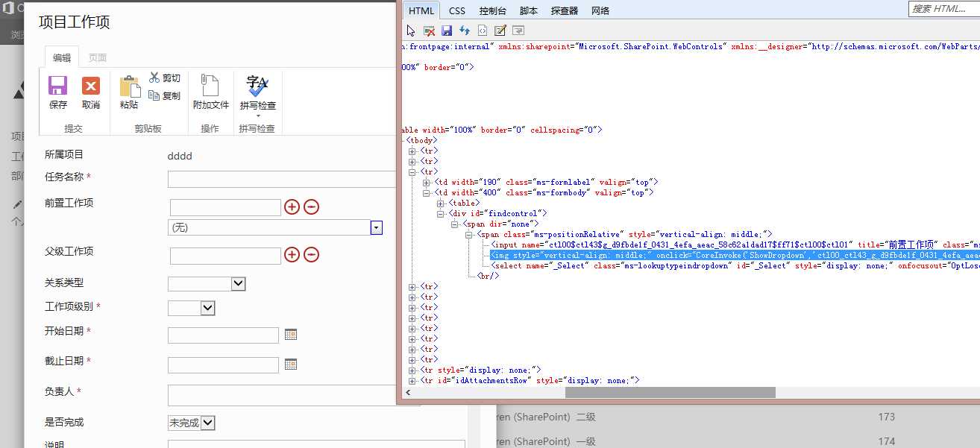This screenshot has width=980, height=448.
Task: Open the 拼写检查 dropdown arrow
Action: 258,116
